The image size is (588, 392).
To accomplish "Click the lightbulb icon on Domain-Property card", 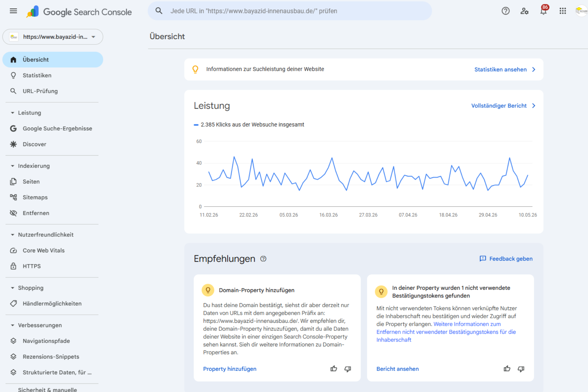I will tap(208, 290).
